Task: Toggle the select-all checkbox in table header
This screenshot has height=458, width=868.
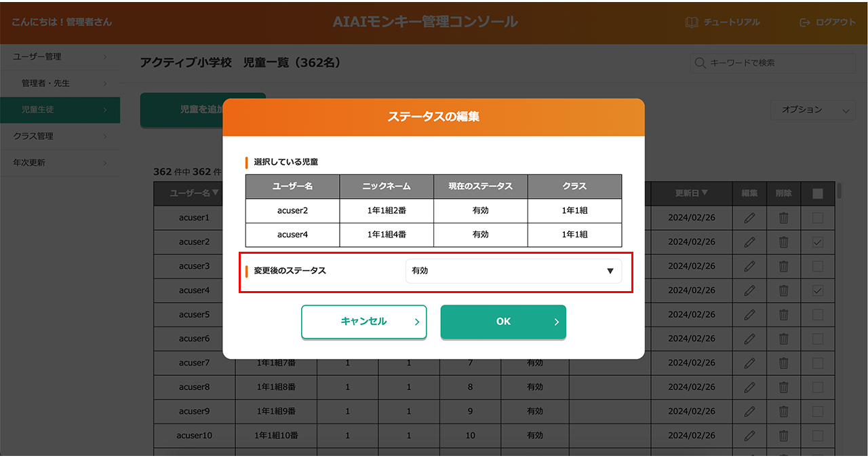Action: (818, 194)
